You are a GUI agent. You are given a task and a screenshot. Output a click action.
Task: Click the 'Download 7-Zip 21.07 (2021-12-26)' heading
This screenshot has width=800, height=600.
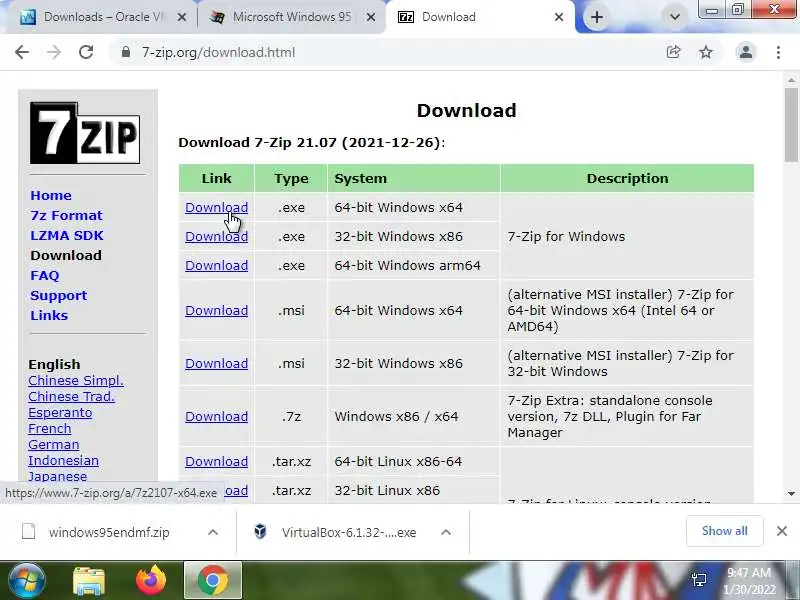[x=311, y=142]
